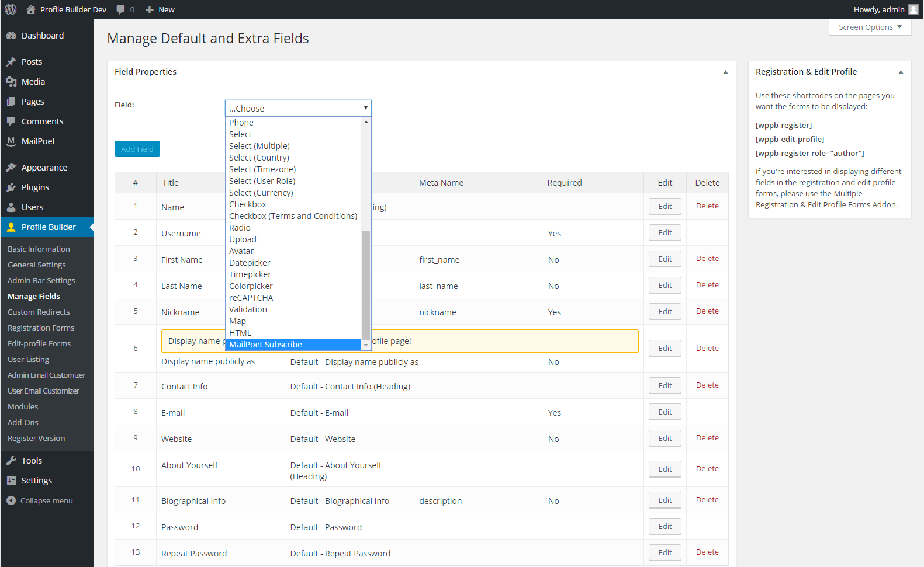The height and width of the screenshot is (567, 924).
Task: Edit the Name field row
Action: (665, 206)
